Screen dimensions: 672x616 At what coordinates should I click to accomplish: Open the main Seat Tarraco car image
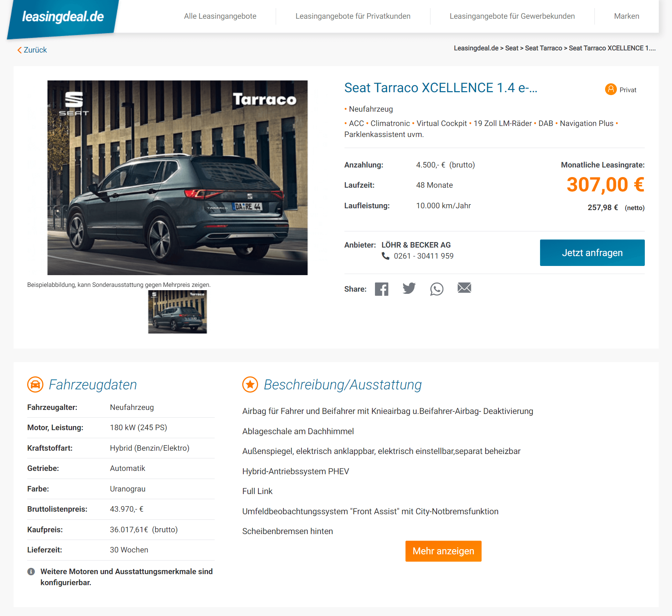click(178, 178)
